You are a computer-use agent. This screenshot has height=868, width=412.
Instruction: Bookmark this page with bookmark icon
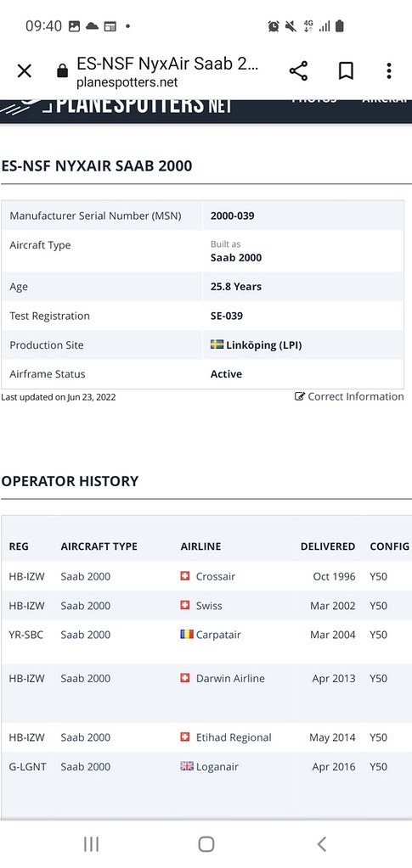(x=346, y=71)
